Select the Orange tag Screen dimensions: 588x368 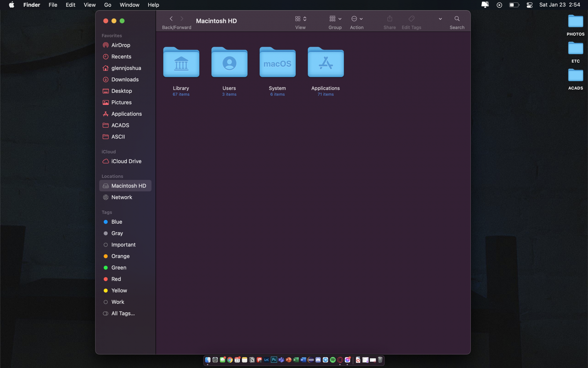click(x=120, y=256)
